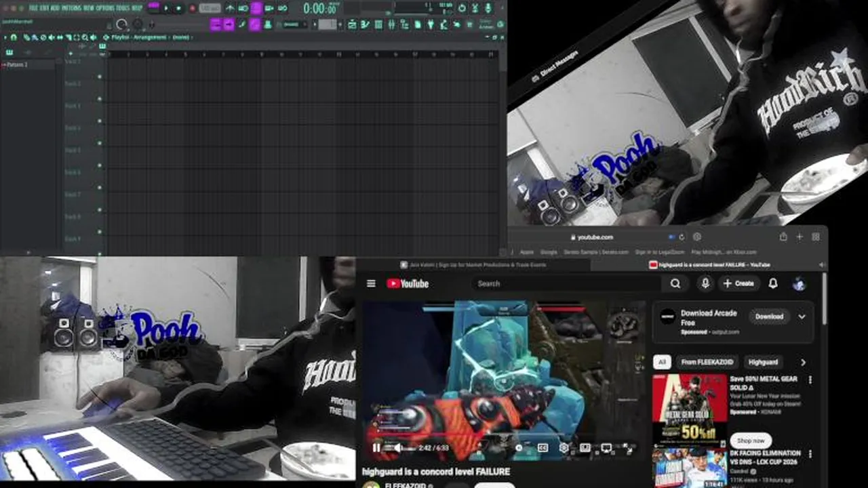Start voice search with microphone icon
This screenshot has width=868, height=488.
705,283
